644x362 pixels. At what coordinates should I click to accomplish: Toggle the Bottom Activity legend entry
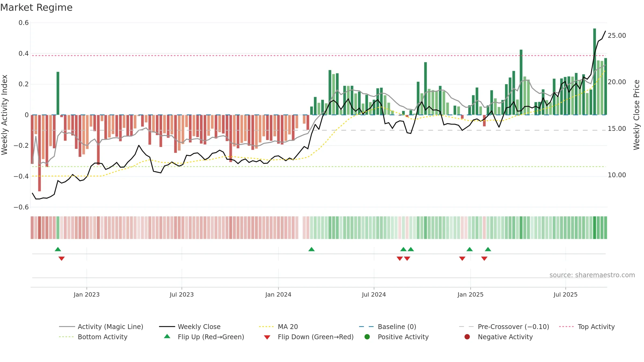[93, 337]
